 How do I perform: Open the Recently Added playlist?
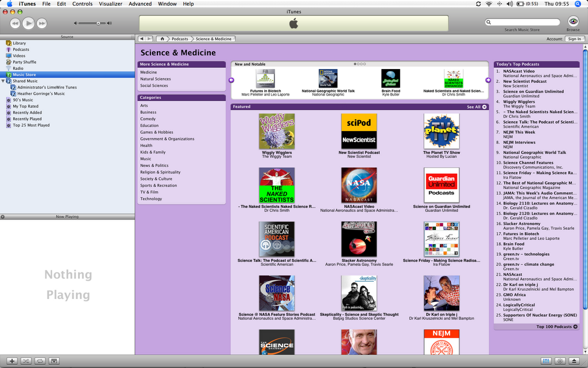click(27, 113)
